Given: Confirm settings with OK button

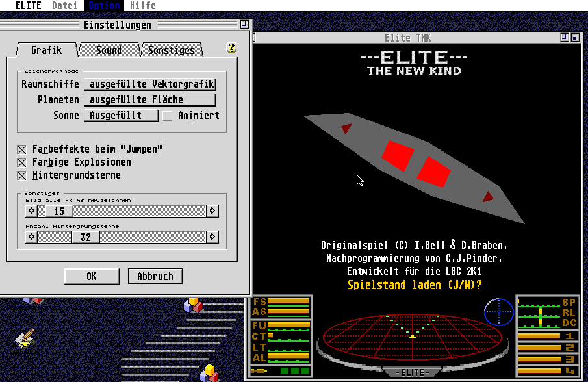Looking at the screenshot, I should 91,276.
